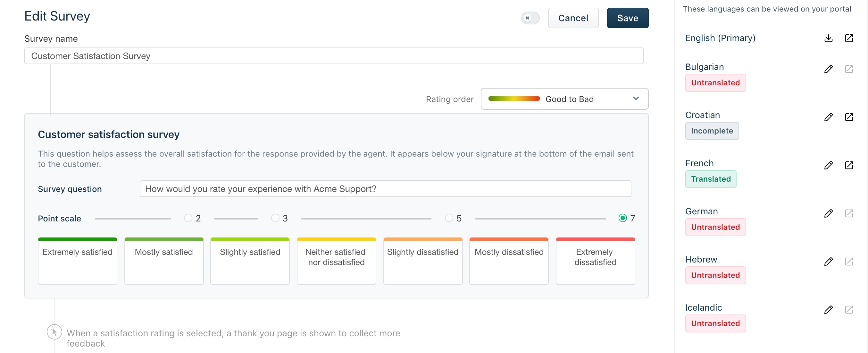The image size is (868, 353).
Task: Edit the Survey question text field
Action: click(385, 189)
